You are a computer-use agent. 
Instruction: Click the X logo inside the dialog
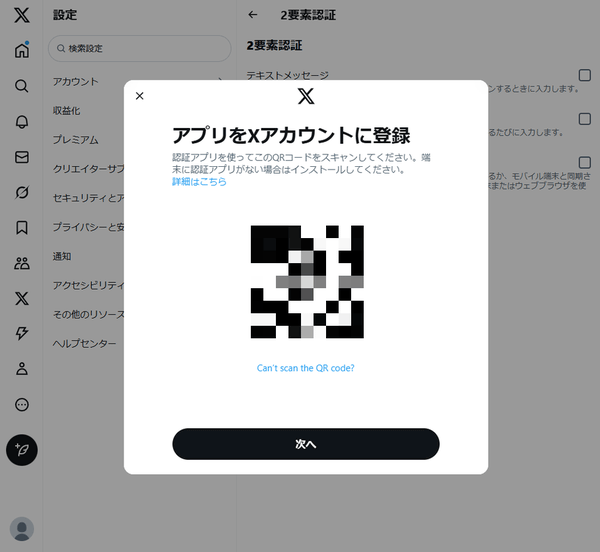coord(306,96)
